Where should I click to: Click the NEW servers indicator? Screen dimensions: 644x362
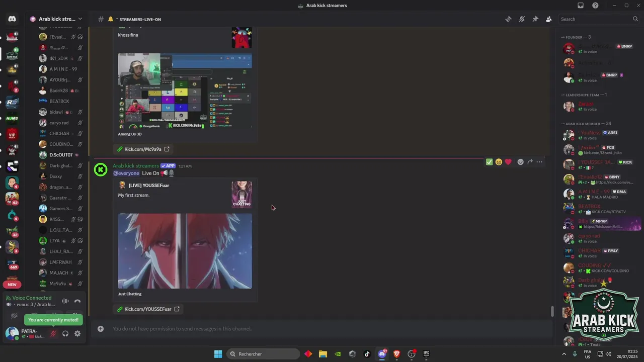(12, 284)
